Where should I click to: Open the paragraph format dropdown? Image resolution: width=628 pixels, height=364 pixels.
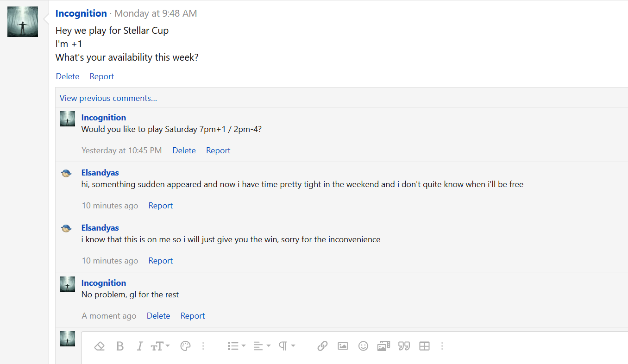tap(287, 346)
